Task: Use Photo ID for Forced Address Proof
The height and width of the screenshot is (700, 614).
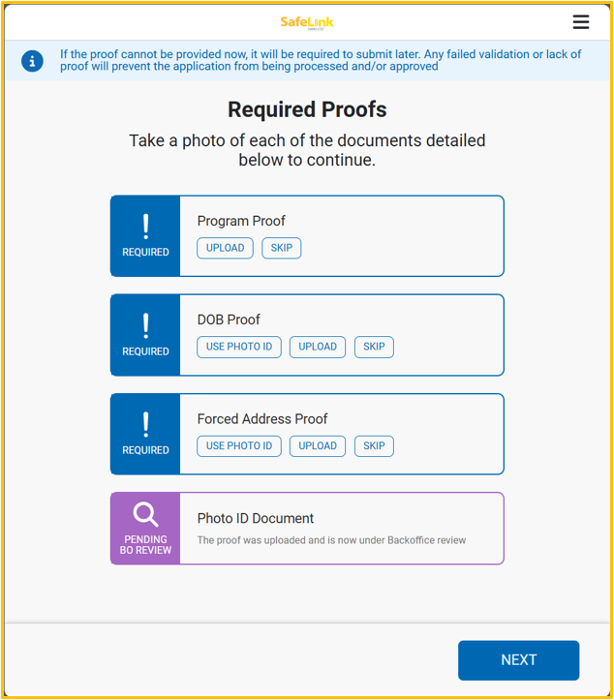Action: point(239,446)
